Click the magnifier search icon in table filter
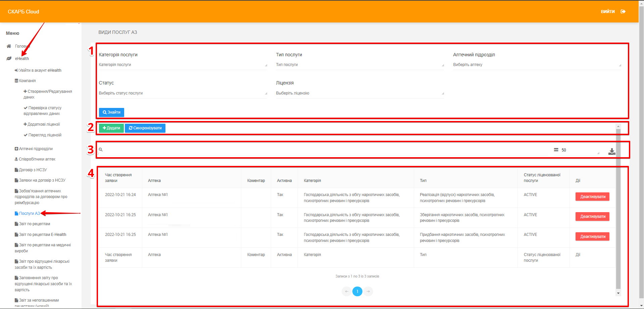The width and height of the screenshot is (644, 309). (x=101, y=149)
